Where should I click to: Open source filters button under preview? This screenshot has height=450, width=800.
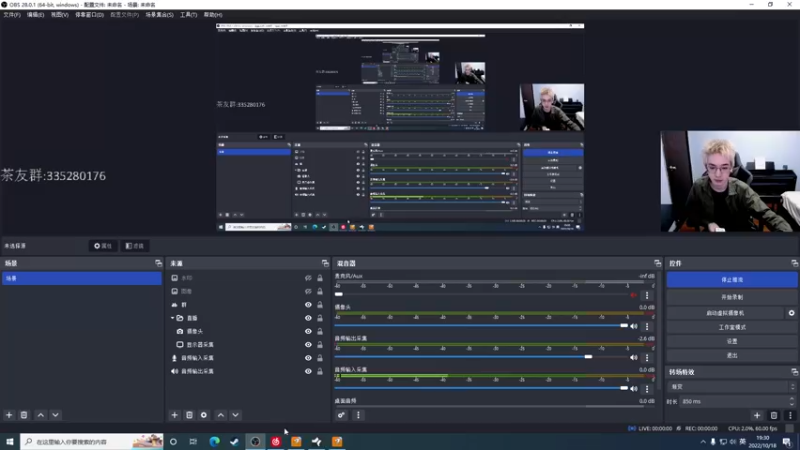click(x=135, y=246)
